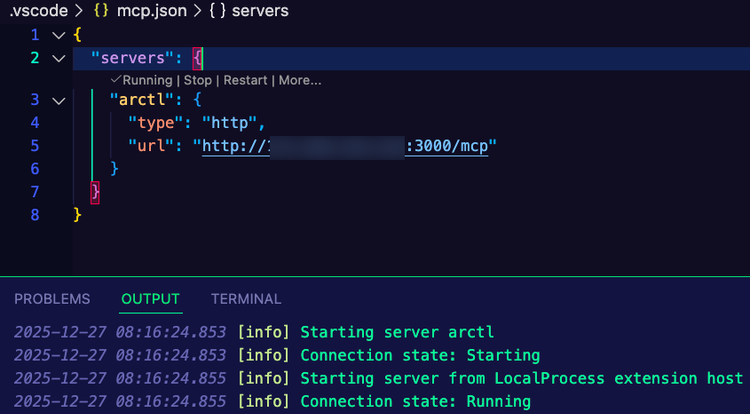Open the http URL link on line 5
This screenshot has width=750, height=414.
345,146
